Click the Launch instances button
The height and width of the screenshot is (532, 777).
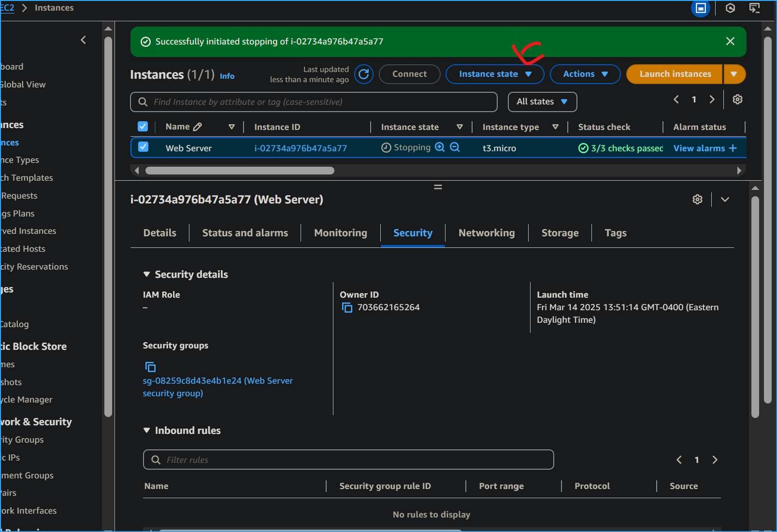(675, 74)
